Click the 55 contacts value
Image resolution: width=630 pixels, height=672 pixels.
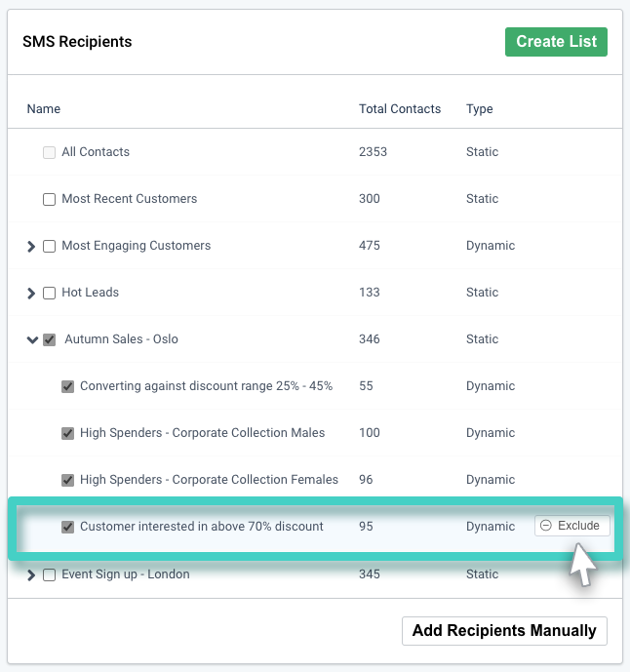(x=366, y=385)
